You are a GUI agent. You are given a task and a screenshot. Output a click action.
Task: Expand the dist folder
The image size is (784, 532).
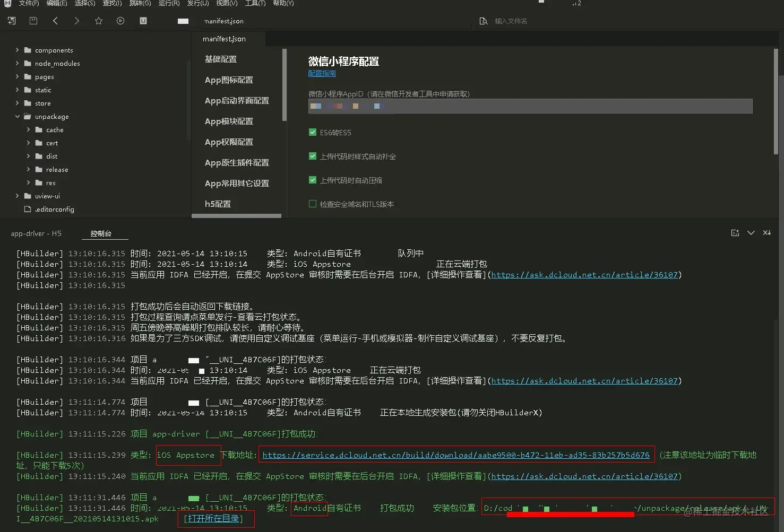28,156
